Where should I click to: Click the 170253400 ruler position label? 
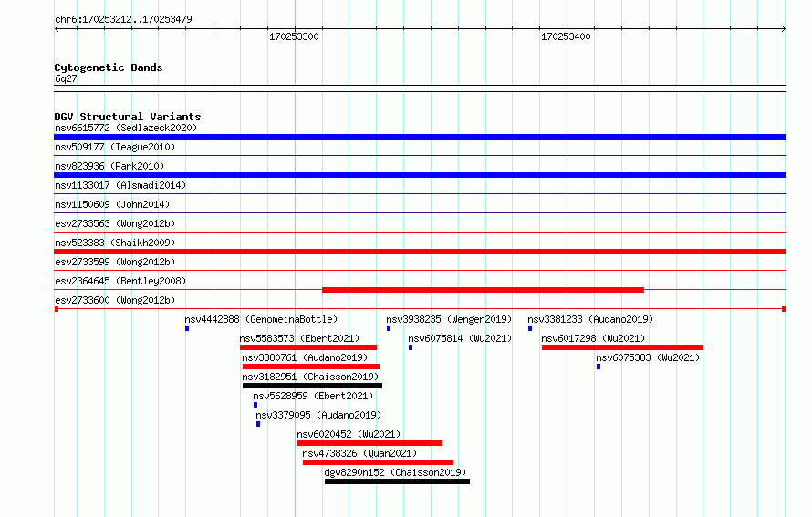(x=566, y=36)
